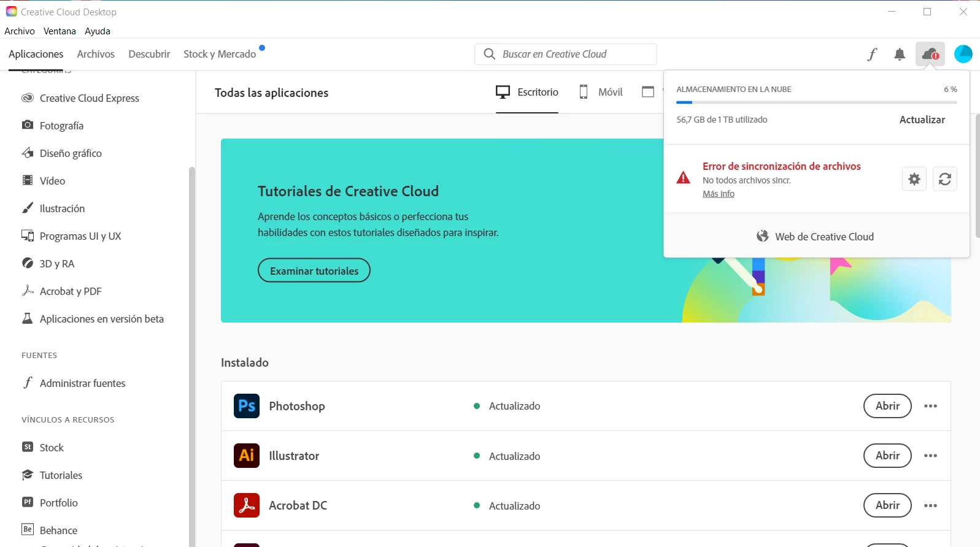980x547 pixels.
Task: Click Abrir for Photoshop
Action: pos(887,406)
